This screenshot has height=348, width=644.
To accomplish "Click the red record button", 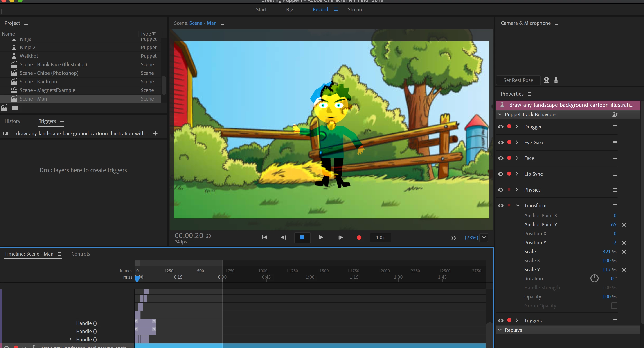I will click(359, 237).
